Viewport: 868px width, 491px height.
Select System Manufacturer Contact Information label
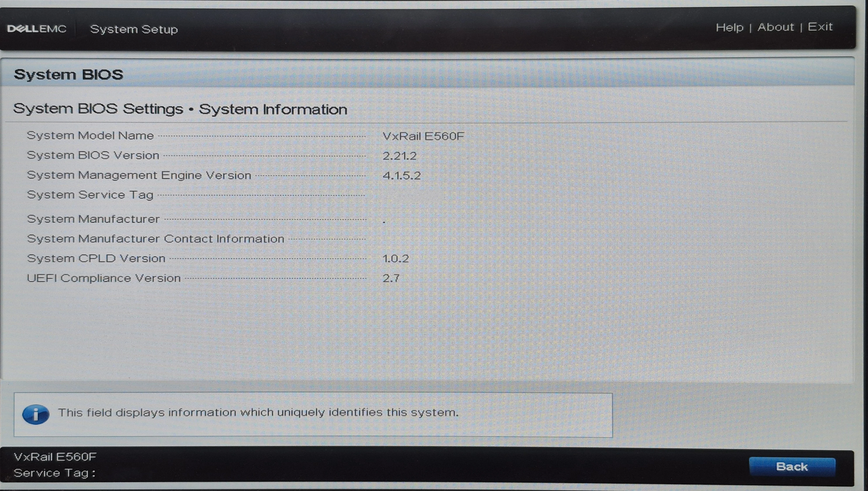(155, 239)
